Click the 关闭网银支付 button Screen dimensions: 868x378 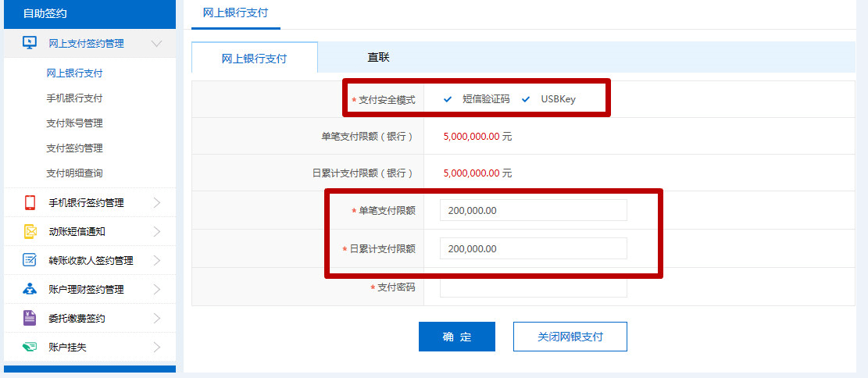click(570, 337)
